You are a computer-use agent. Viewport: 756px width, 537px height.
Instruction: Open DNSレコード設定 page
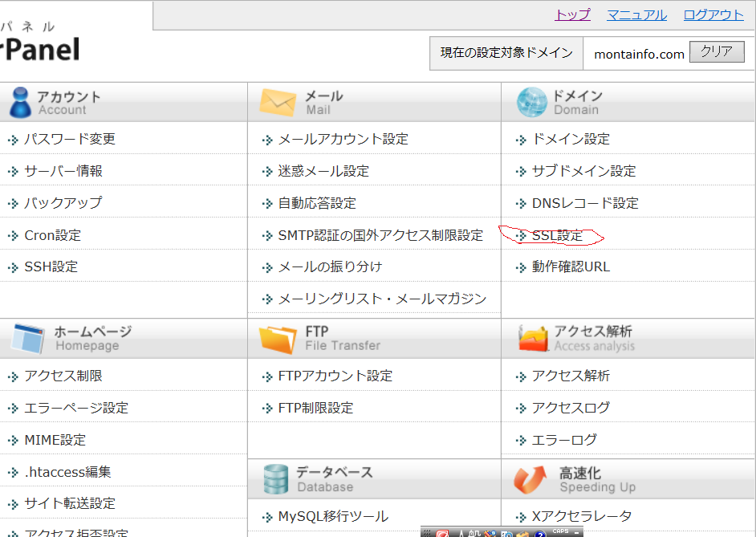[x=584, y=203]
